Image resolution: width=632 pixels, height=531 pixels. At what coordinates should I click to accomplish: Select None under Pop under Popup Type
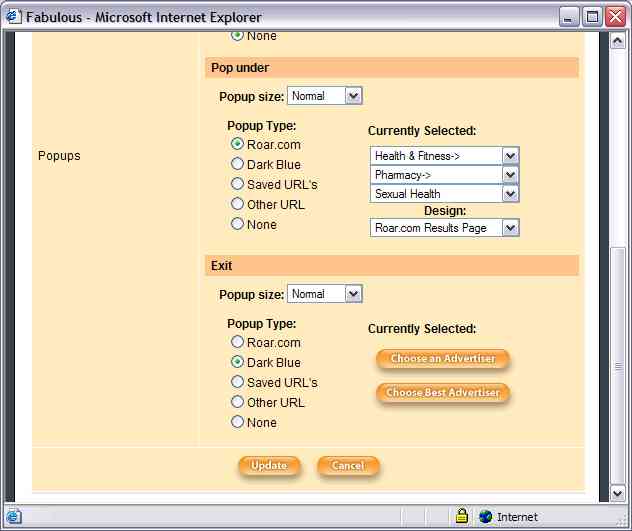237,223
